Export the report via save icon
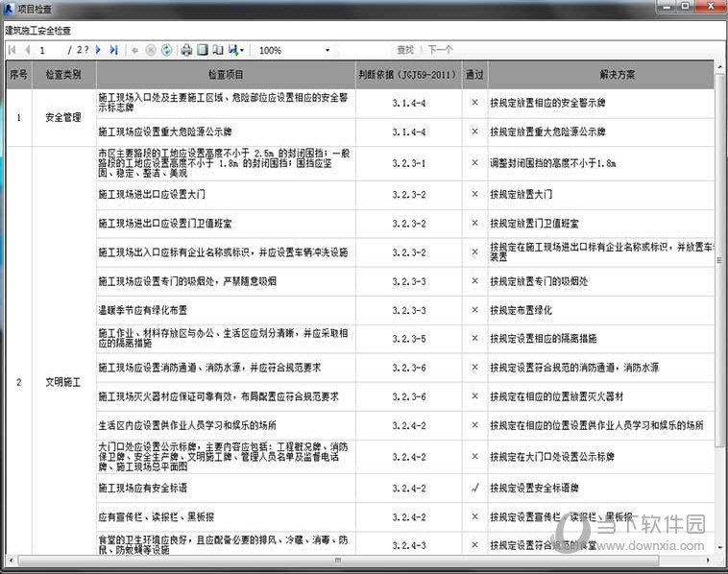728x574 pixels. point(233,50)
